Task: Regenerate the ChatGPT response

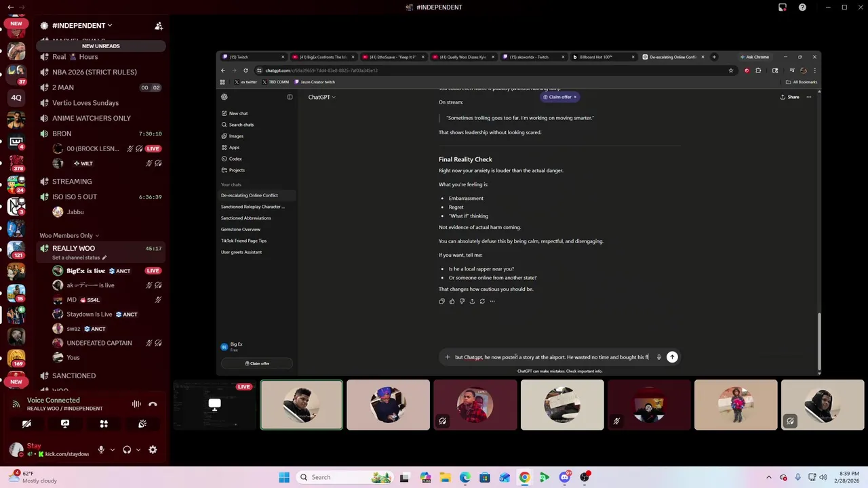Action: tap(482, 301)
